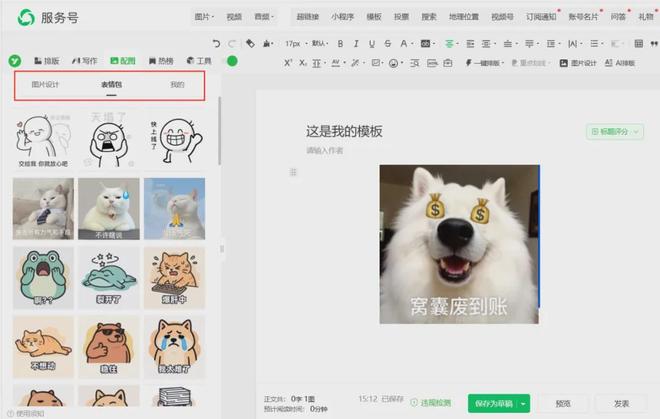Redo the last edit
This screenshot has height=419, width=660.
(x=232, y=43)
